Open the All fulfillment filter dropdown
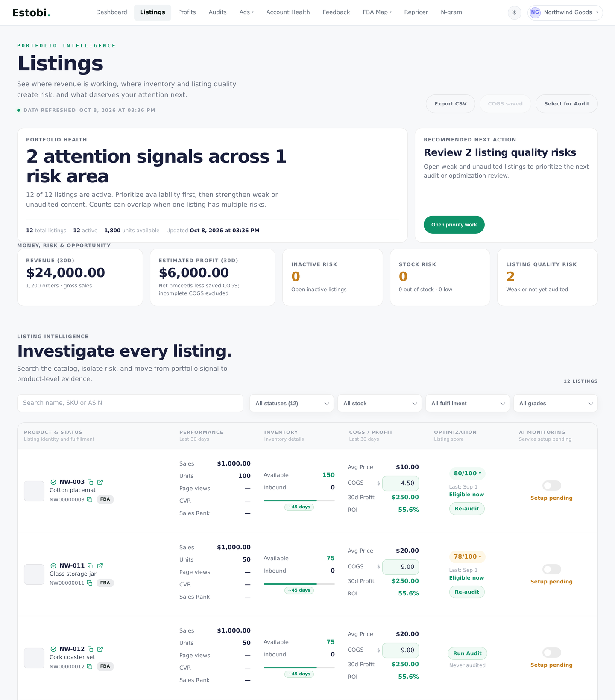The height and width of the screenshot is (700, 615). click(468, 403)
